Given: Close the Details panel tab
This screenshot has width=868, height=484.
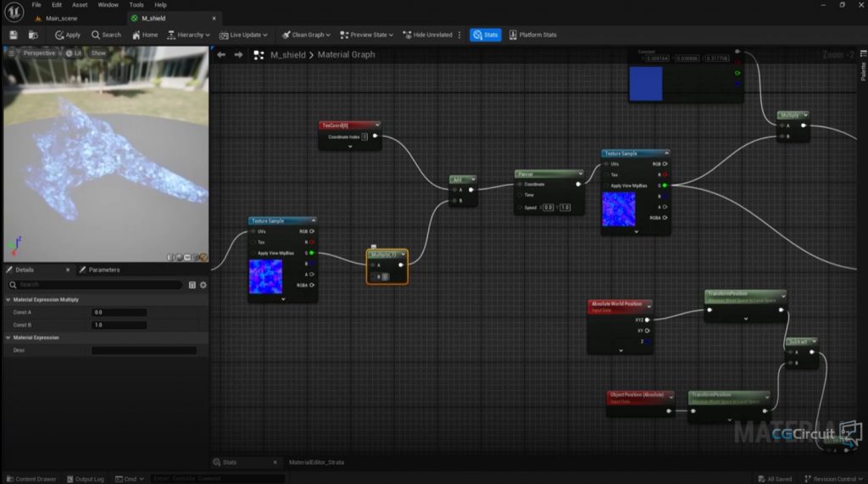Looking at the screenshot, I should tap(68, 270).
